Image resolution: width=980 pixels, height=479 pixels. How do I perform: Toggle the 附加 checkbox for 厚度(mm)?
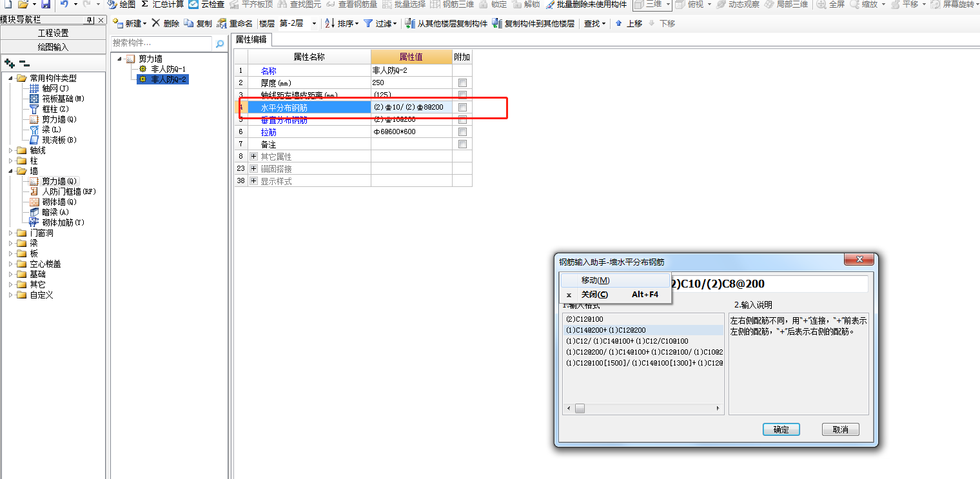pos(462,83)
